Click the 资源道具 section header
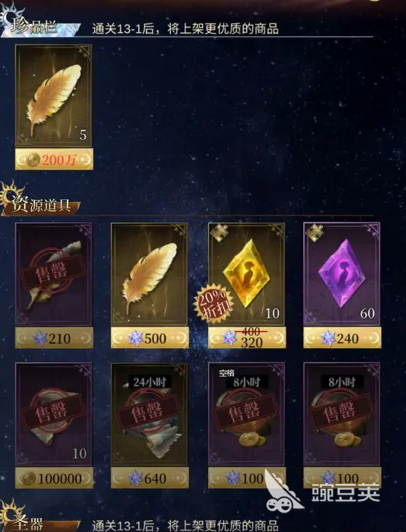Viewport: 406px width, 532px height. coord(41,205)
